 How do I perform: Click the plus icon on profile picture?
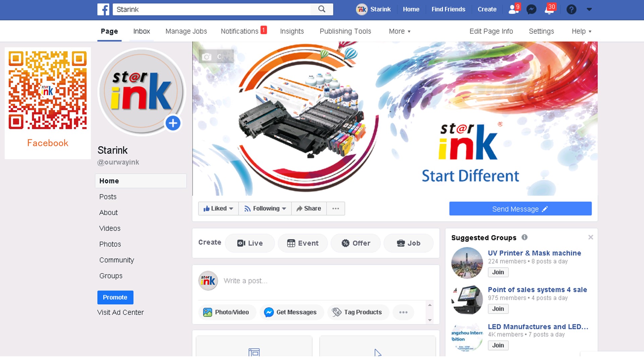point(173,123)
